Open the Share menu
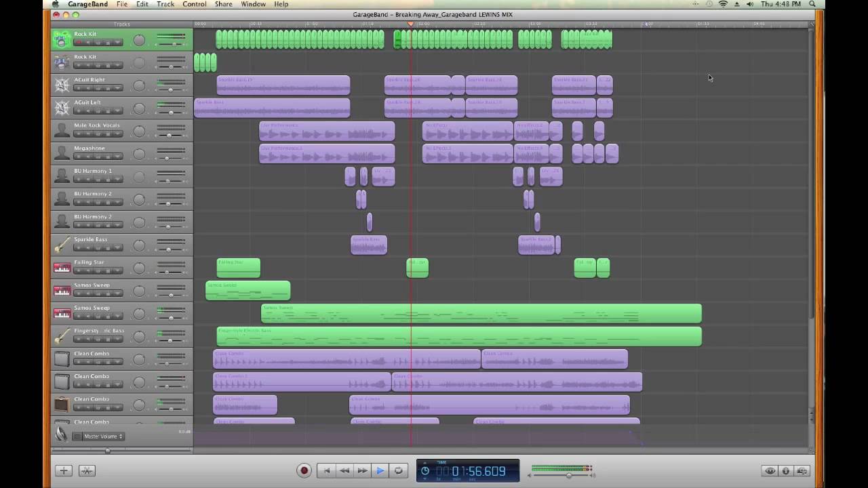 223,4
